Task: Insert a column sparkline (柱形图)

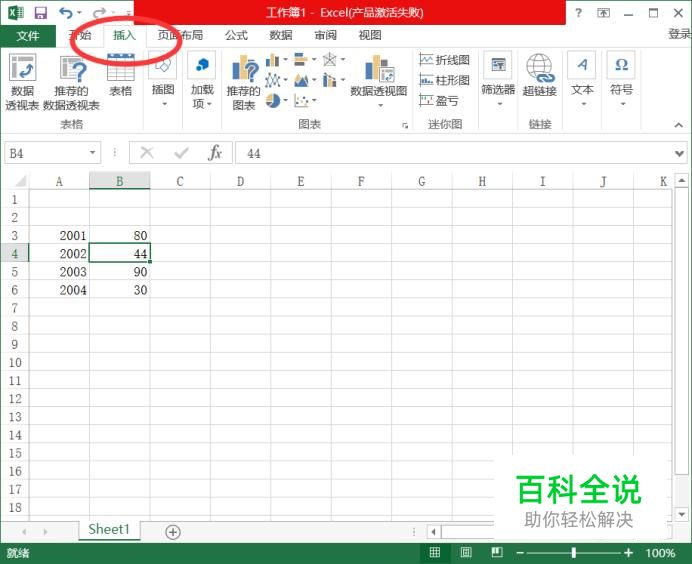Action: click(x=444, y=80)
